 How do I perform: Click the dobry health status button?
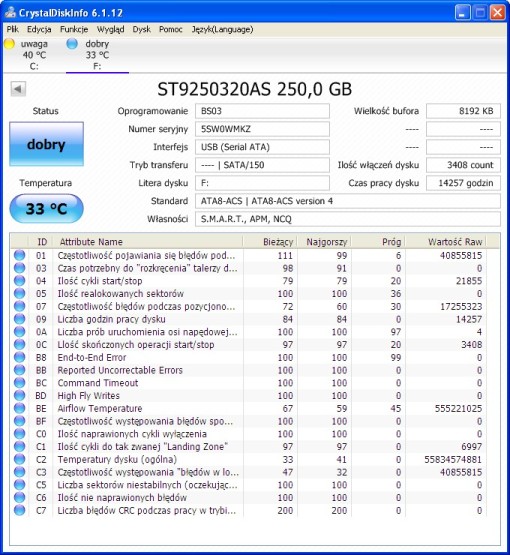coord(46,144)
